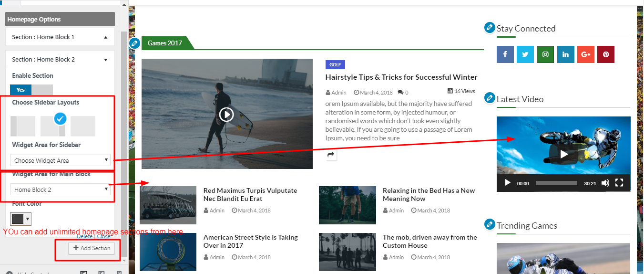Click the Facebook social icon
The image size is (644, 274).
click(505, 54)
